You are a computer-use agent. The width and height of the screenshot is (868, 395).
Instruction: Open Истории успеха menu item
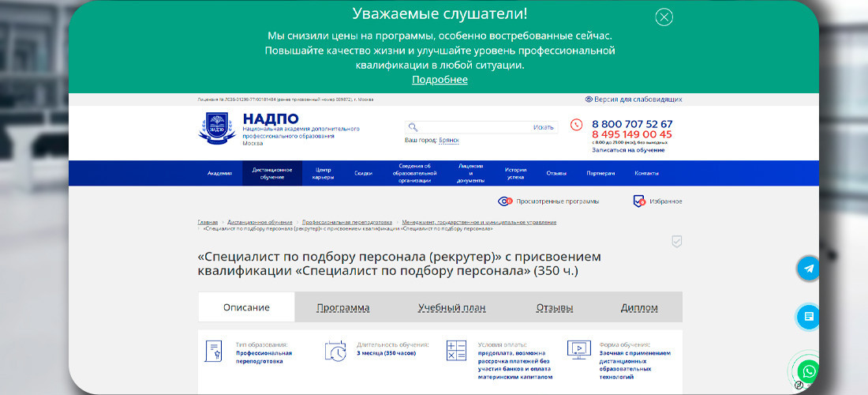515,173
